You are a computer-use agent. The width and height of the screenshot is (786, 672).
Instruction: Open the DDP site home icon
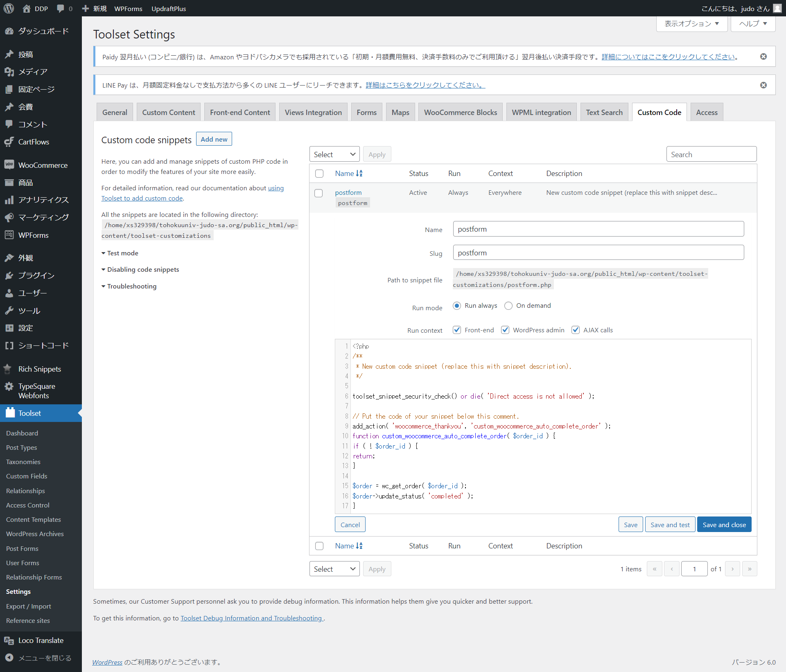pyautogui.click(x=27, y=8)
